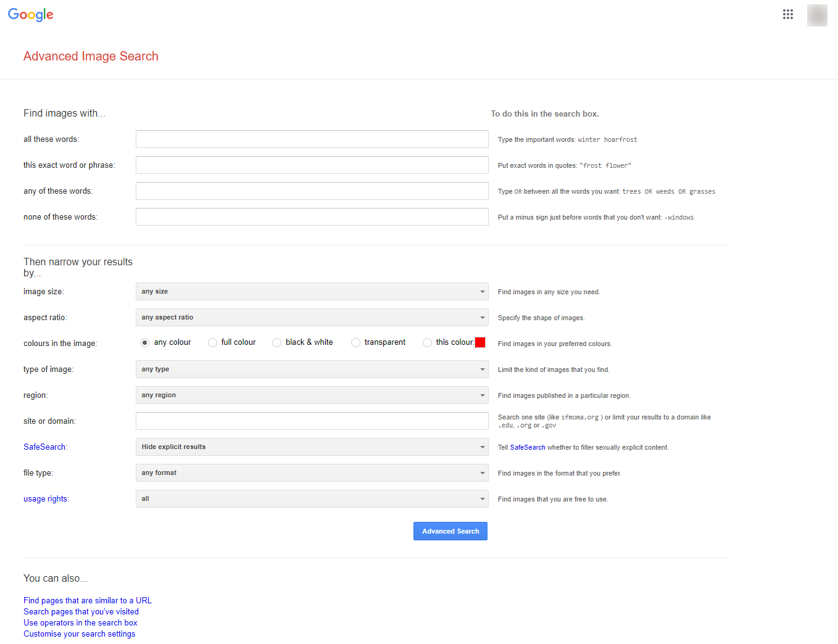838x644 pixels.
Task: Open 'Use operators in the search box'
Action: coord(80,622)
